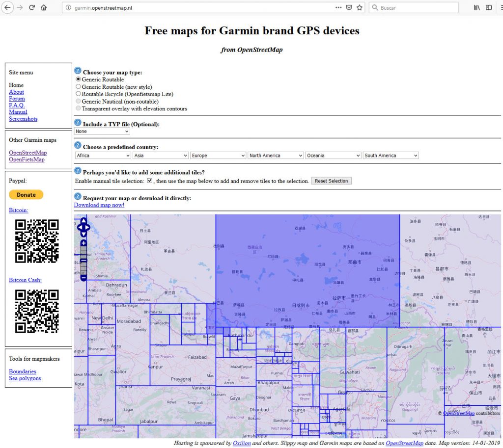503x448 pixels.
Task: Choose Routable Bicycle (Openfietsmap Lite)
Action: point(78,94)
